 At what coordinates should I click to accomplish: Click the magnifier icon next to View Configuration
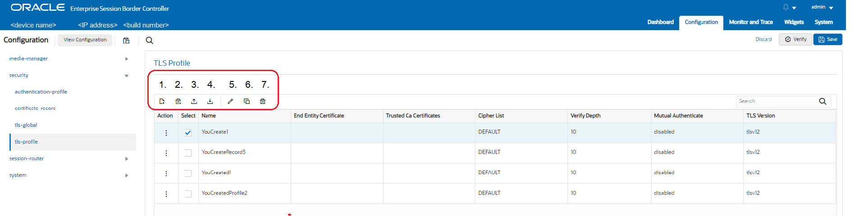pyautogui.click(x=150, y=40)
